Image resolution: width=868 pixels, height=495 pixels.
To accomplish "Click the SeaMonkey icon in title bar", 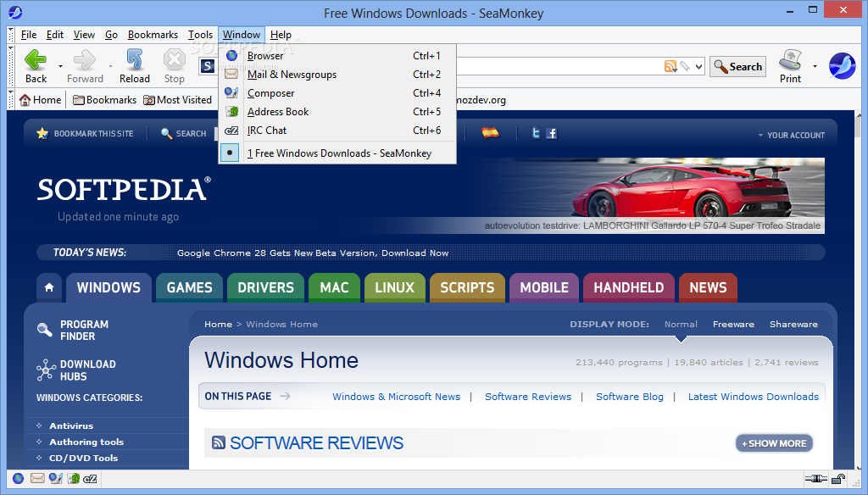I will tap(15, 12).
